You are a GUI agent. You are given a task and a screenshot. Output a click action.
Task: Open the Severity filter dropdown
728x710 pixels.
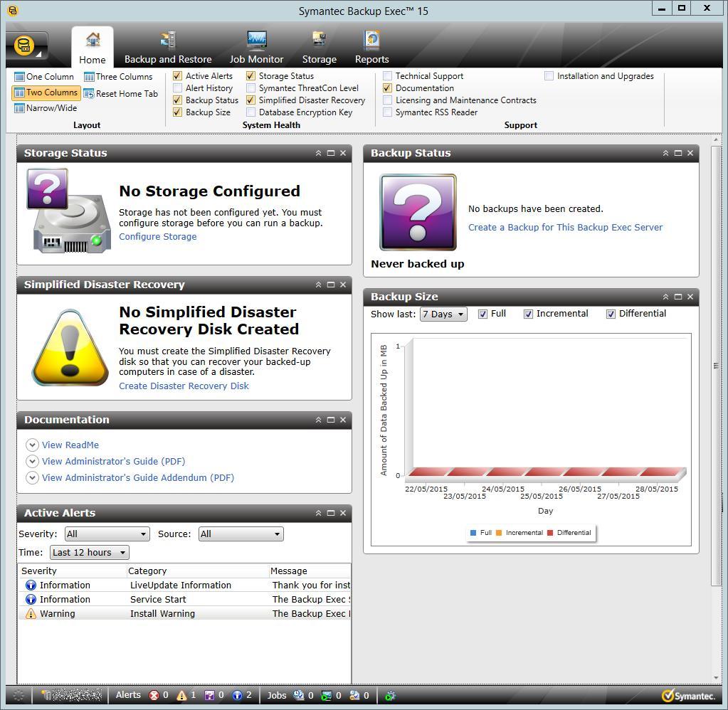pyautogui.click(x=107, y=534)
